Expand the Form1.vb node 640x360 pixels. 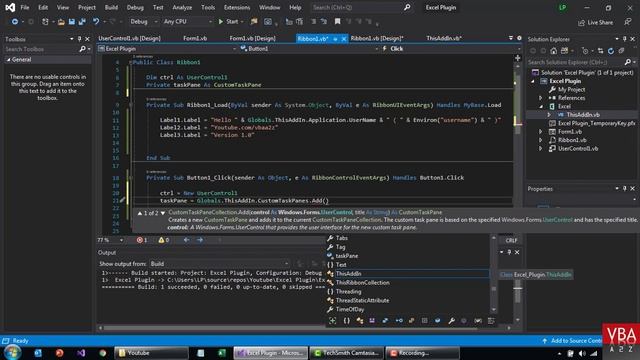pos(540,132)
